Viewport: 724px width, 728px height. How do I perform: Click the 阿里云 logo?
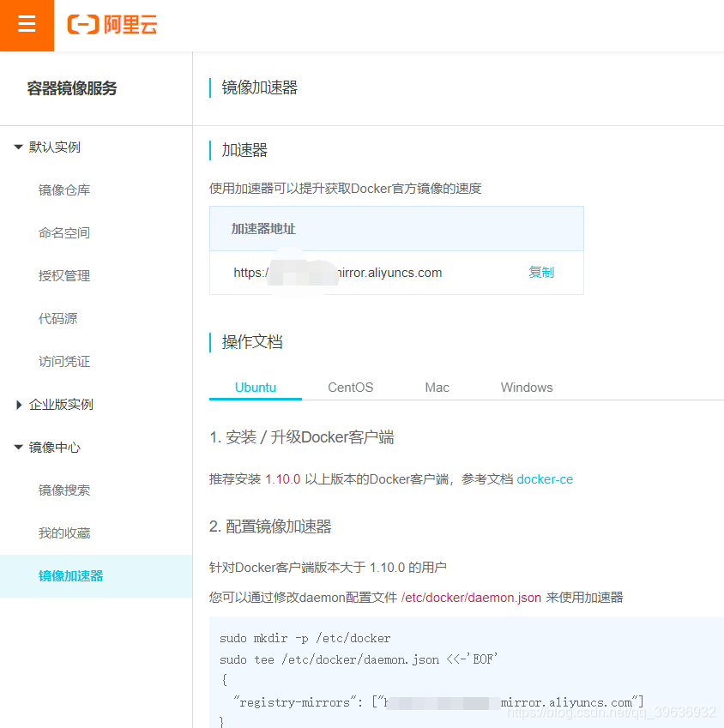click(112, 25)
